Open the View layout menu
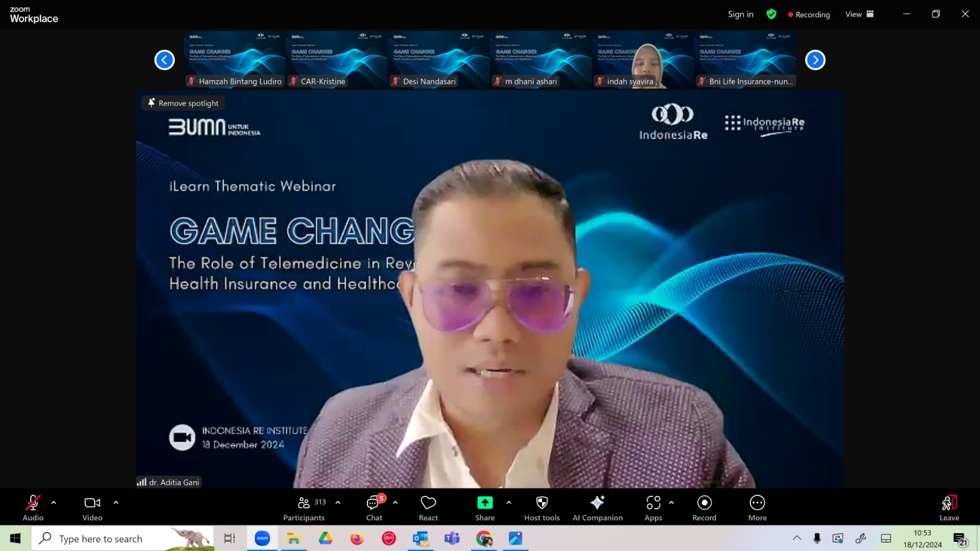This screenshot has width=980, height=551. [x=859, y=14]
